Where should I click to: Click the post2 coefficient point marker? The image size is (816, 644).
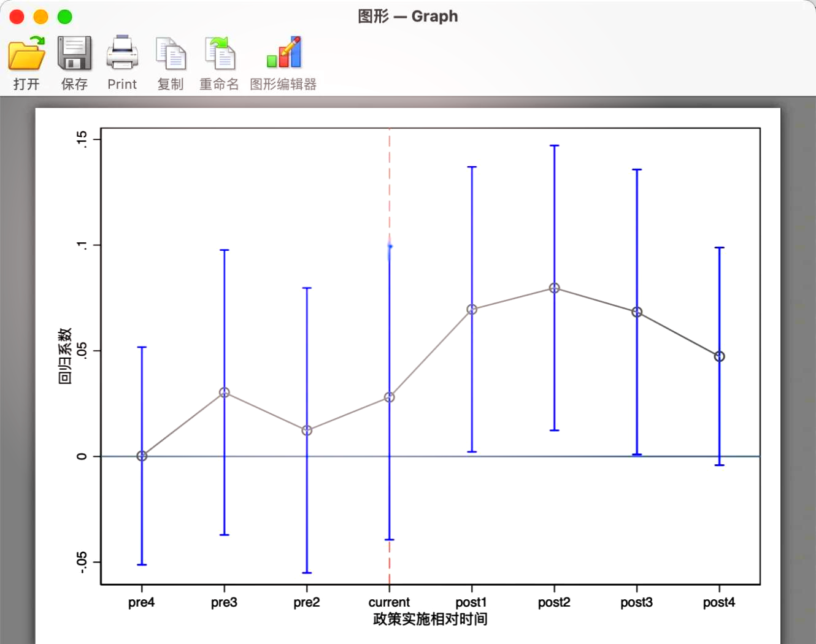point(554,288)
